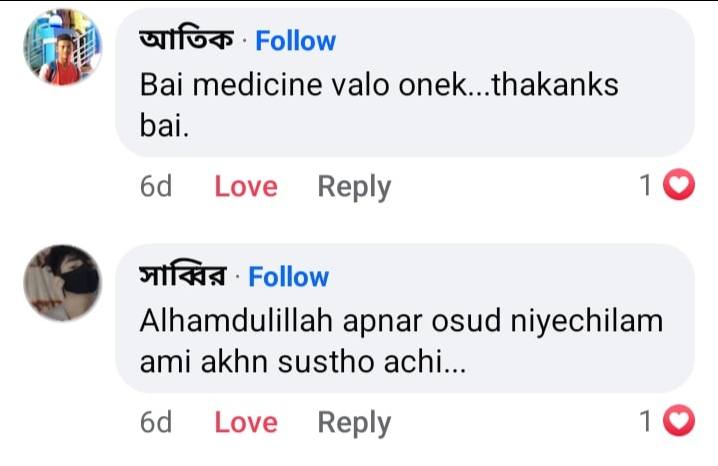Click the red heart reaction icon on আতিক's comment
The image size is (718, 466).
click(680, 186)
